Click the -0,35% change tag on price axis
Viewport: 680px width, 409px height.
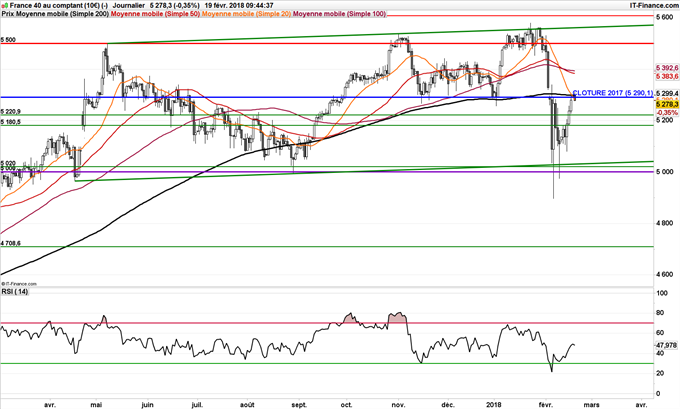(667, 113)
